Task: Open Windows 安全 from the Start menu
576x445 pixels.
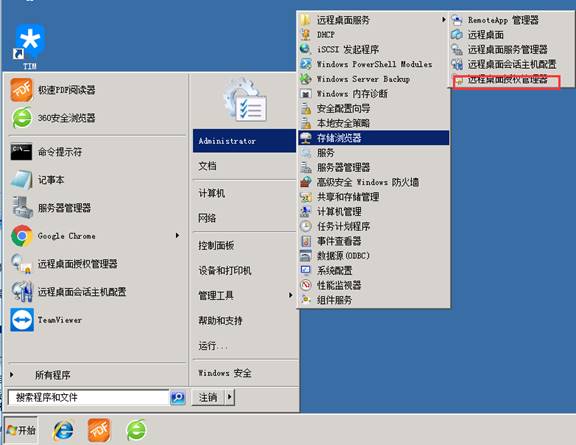Action: 244,373
